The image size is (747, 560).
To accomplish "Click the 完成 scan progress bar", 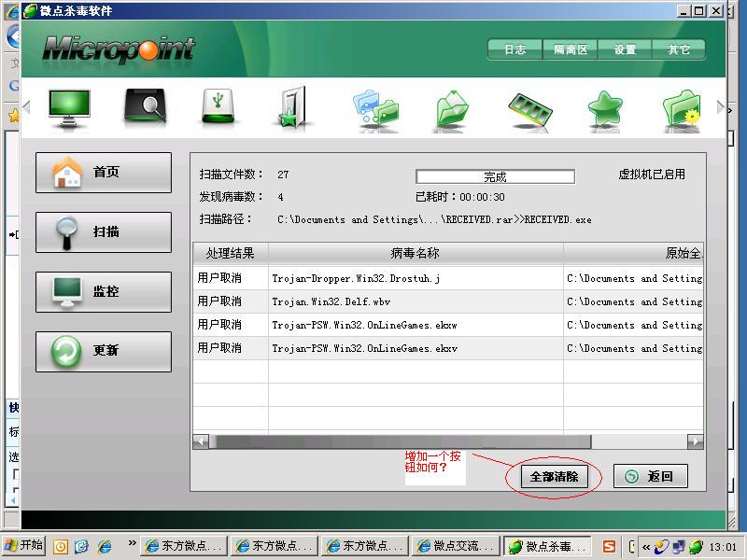I will (495, 176).
